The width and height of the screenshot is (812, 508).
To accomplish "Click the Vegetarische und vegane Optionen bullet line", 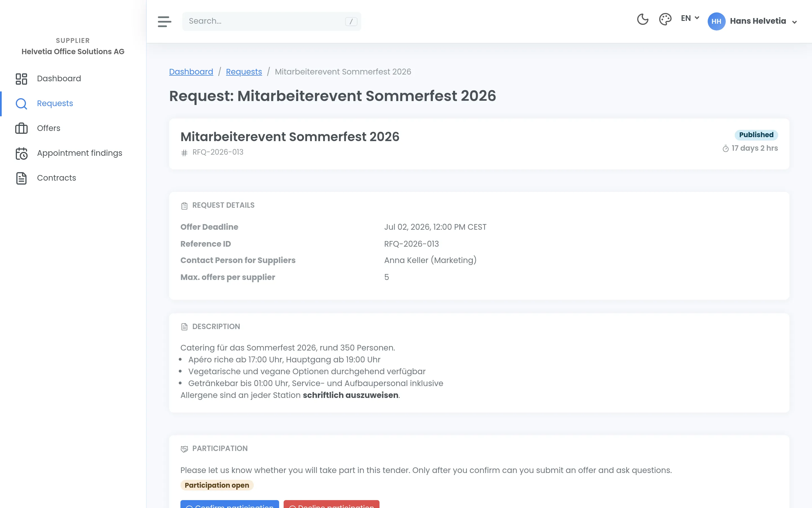I will (x=307, y=372).
